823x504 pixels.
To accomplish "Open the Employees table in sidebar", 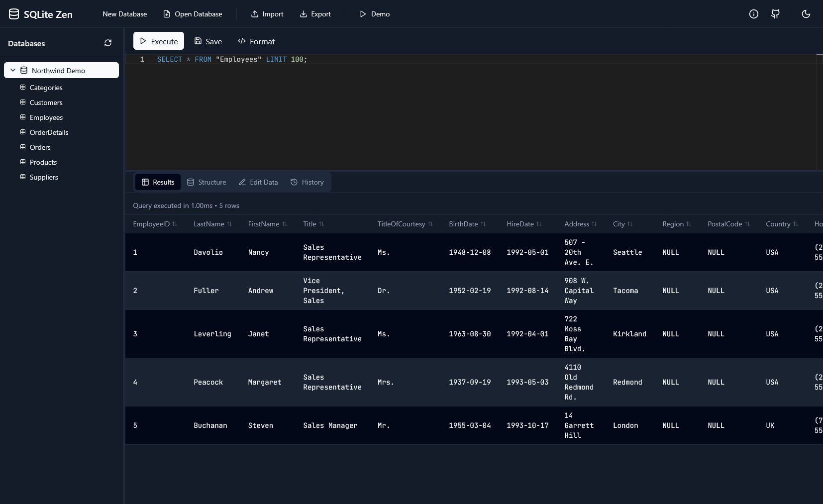I will coord(46,117).
